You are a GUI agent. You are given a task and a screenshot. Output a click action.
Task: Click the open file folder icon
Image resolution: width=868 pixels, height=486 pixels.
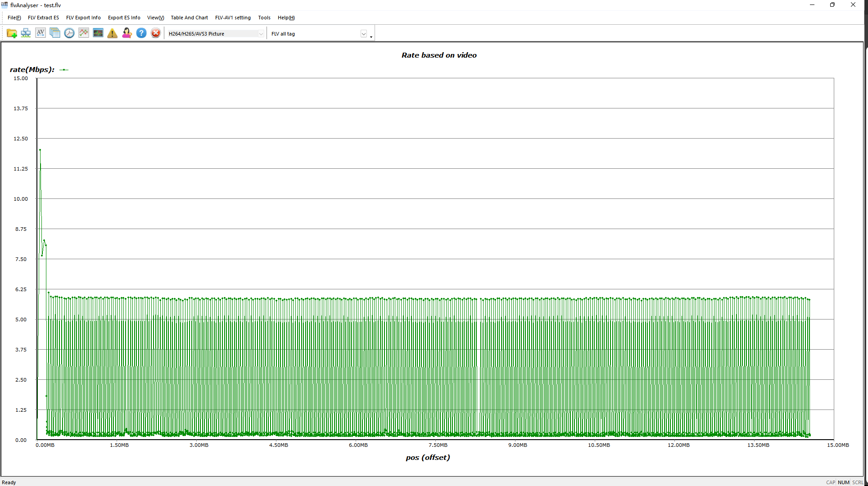tap(12, 33)
